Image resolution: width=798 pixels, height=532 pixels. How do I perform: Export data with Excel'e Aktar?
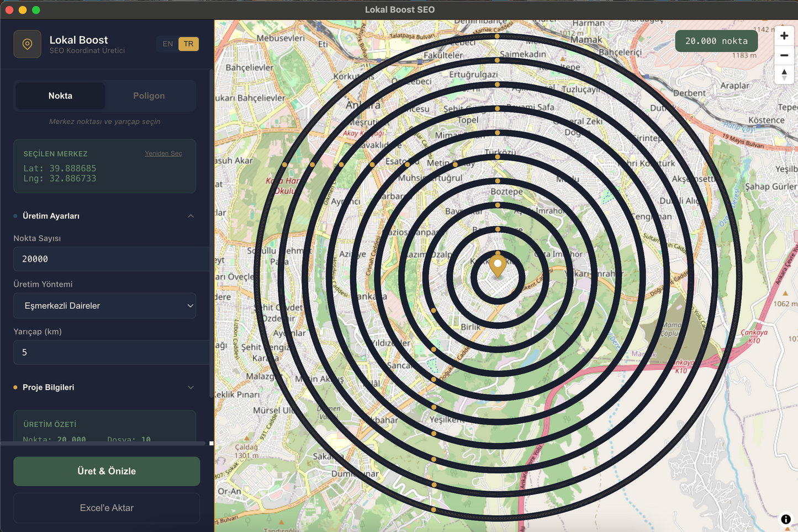click(106, 508)
